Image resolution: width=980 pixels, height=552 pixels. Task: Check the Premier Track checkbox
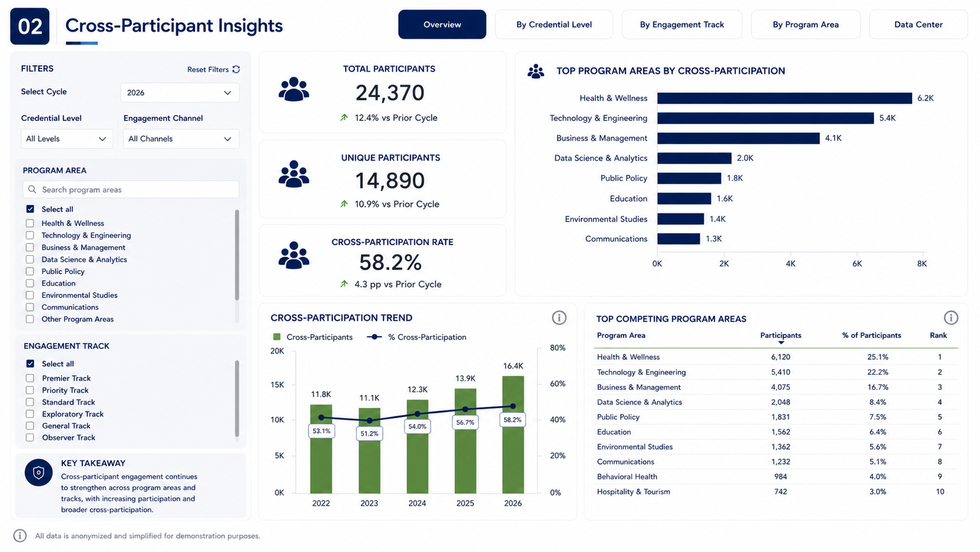click(x=30, y=378)
